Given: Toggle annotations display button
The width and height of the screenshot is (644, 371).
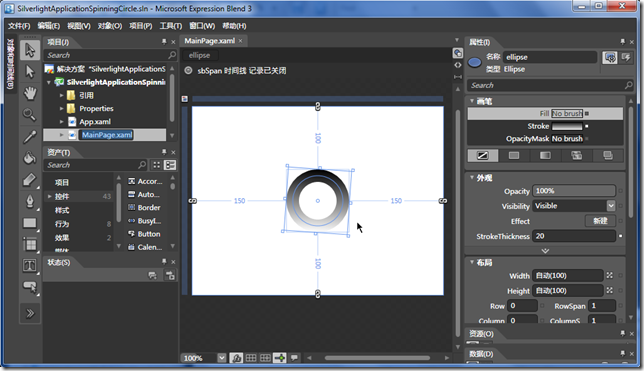Looking at the screenshot, I should [x=294, y=358].
